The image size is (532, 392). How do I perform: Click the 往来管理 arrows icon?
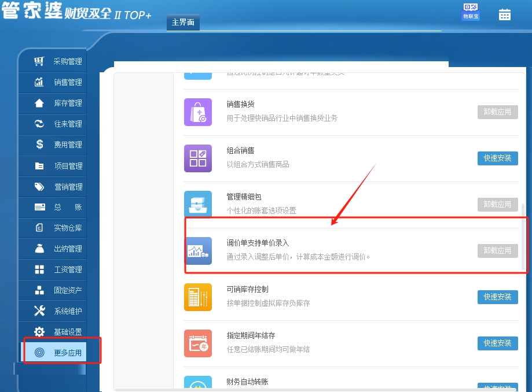point(39,124)
